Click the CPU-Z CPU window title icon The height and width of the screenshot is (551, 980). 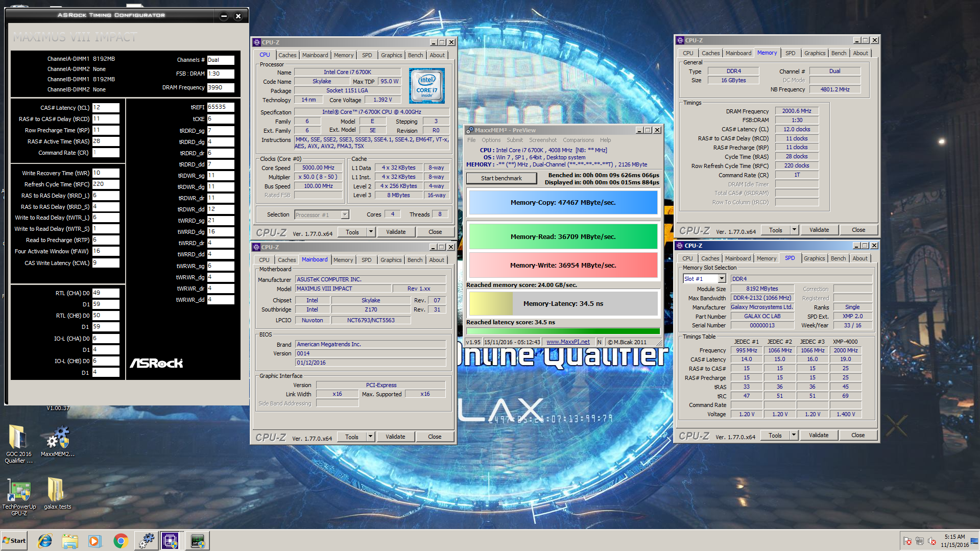click(x=257, y=42)
